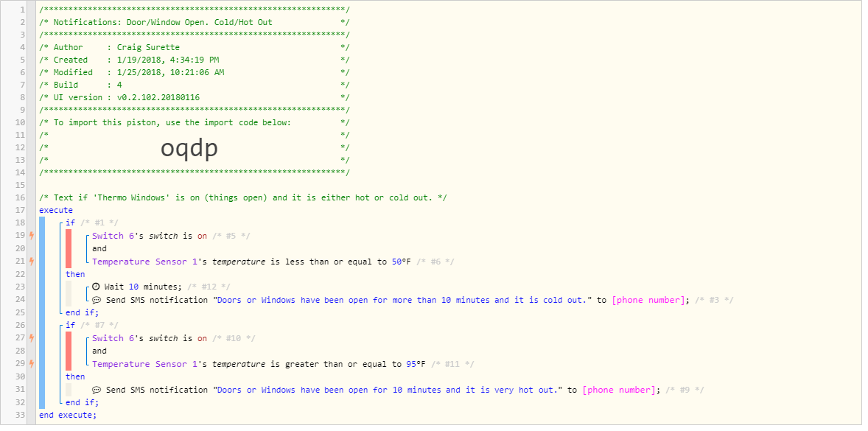This screenshot has height=431, width=868.
Task: Click the execute keyword on line 17
Action: coord(56,210)
